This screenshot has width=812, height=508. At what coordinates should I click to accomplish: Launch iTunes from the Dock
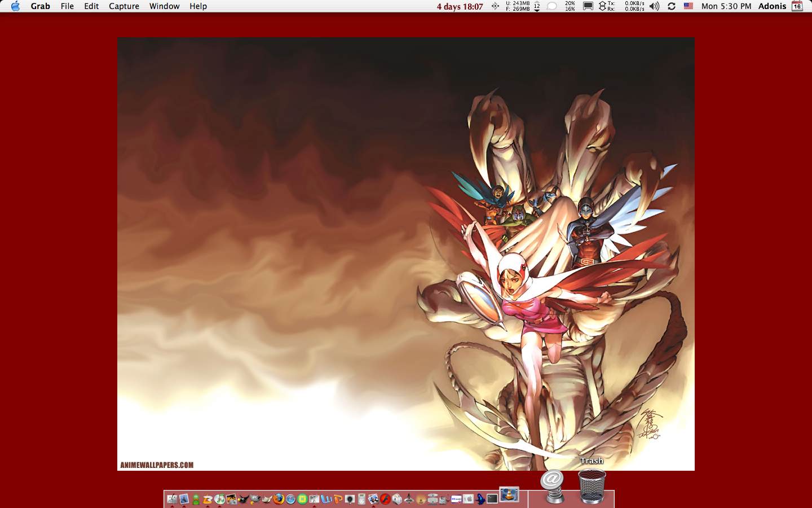click(x=220, y=499)
